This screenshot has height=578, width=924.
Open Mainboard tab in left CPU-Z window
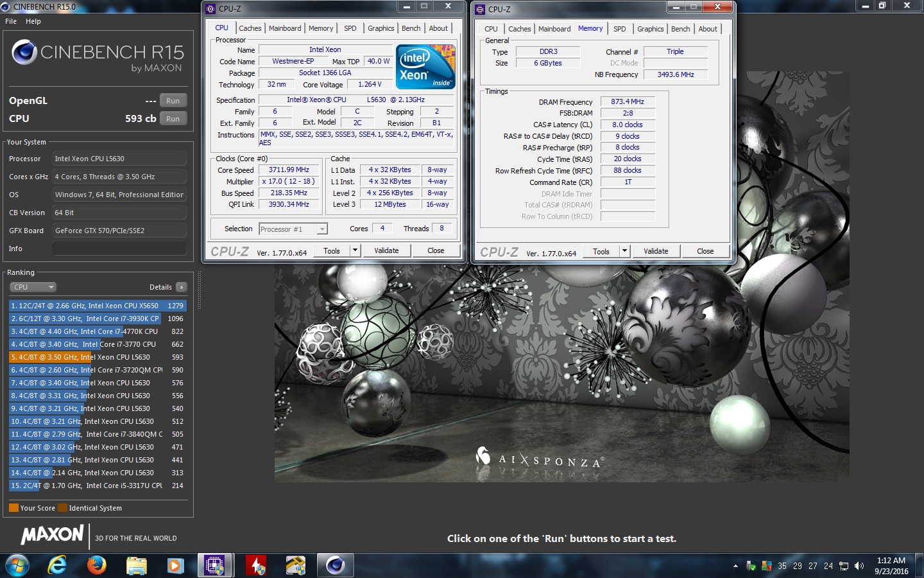point(285,28)
